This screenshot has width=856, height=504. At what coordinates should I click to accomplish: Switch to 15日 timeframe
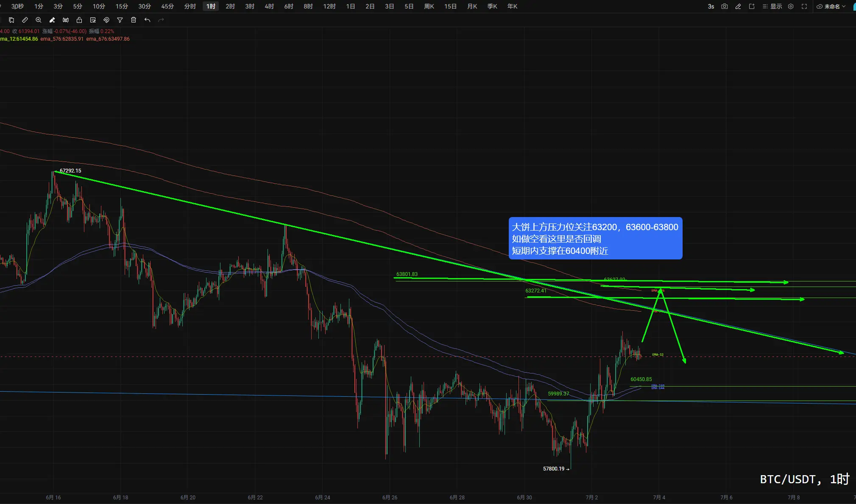tap(451, 6)
